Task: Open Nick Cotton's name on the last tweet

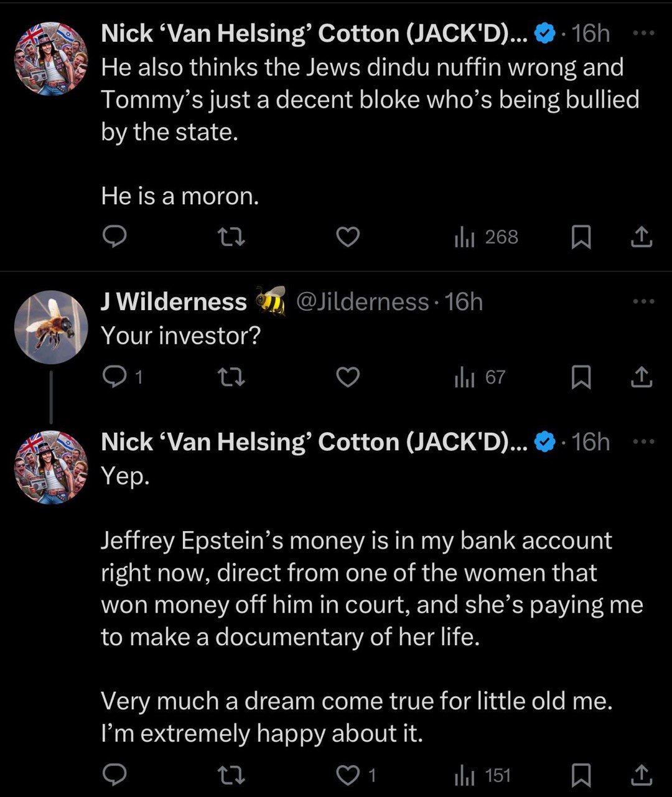Action: pos(314,442)
